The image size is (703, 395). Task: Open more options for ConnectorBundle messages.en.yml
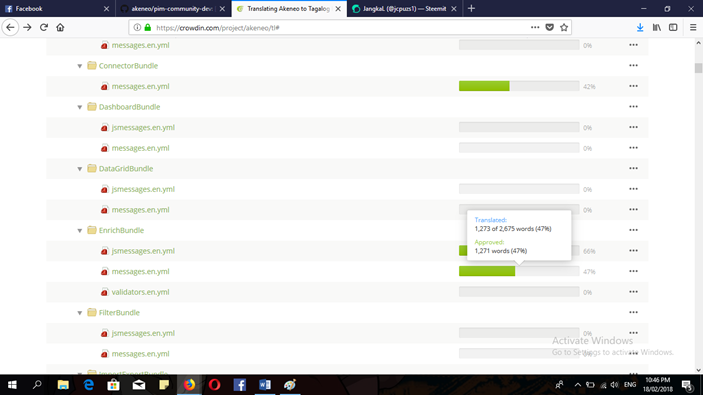pyautogui.click(x=633, y=86)
